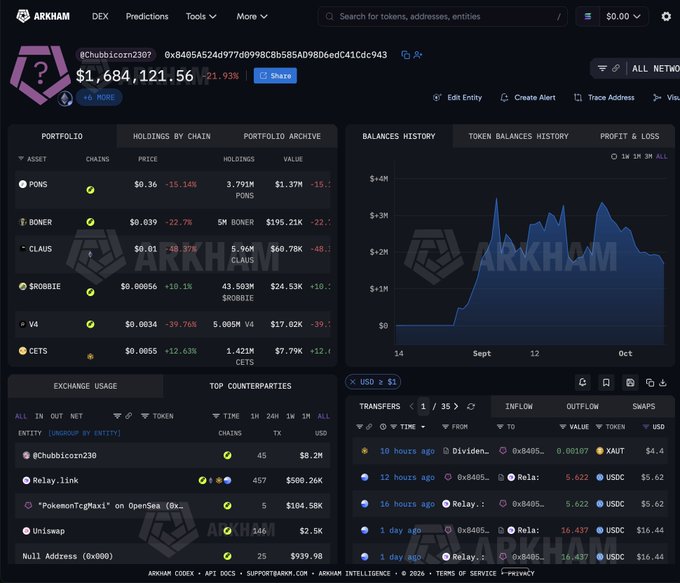Switch to Holdings By Chain tab
The width and height of the screenshot is (680, 583).
pyautogui.click(x=171, y=136)
